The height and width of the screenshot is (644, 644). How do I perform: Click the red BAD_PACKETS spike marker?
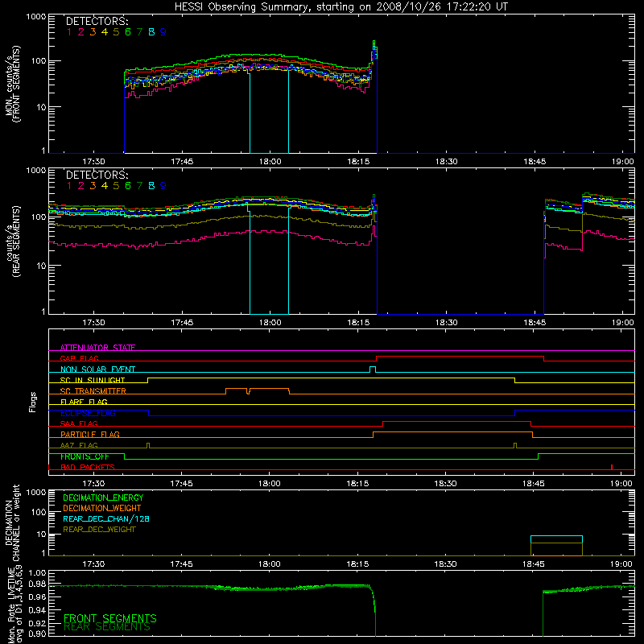pyautogui.click(x=612, y=467)
